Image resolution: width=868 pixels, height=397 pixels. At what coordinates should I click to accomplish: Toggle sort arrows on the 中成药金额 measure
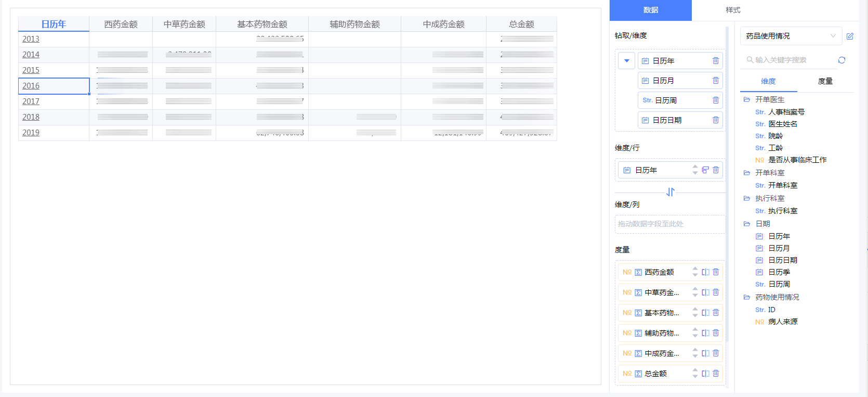(x=695, y=353)
